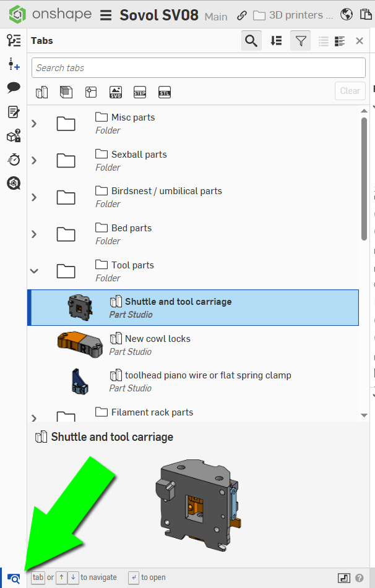Click the magnifier search icon in Tabs header
The width and height of the screenshot is (375, 588).
coord(251,41)
